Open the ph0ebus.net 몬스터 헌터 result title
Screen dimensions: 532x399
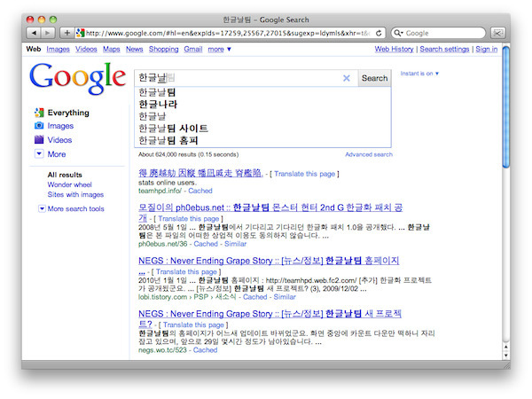[x=270, y=207]
